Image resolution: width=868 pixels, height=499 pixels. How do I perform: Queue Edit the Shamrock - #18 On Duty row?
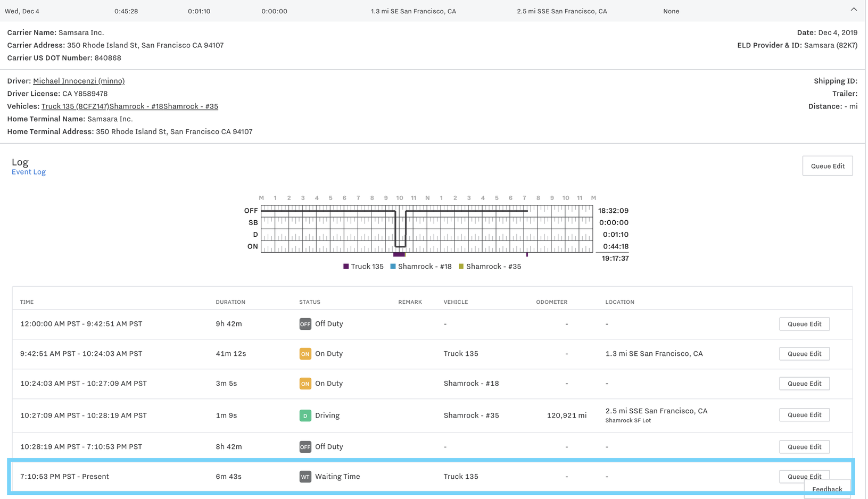pyautogui.click(x=804, y=384)
